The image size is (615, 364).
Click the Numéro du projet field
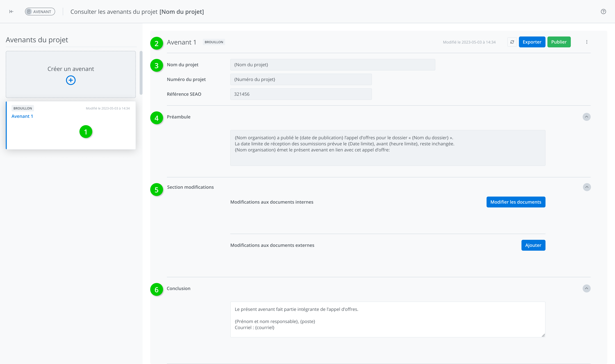[301, 79]
